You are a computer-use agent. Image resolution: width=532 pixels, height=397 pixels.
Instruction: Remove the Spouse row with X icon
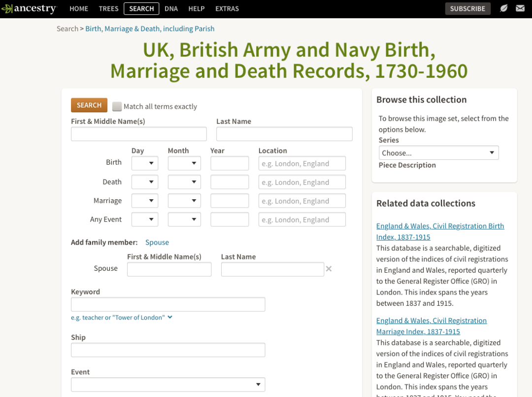click(329, 269)
